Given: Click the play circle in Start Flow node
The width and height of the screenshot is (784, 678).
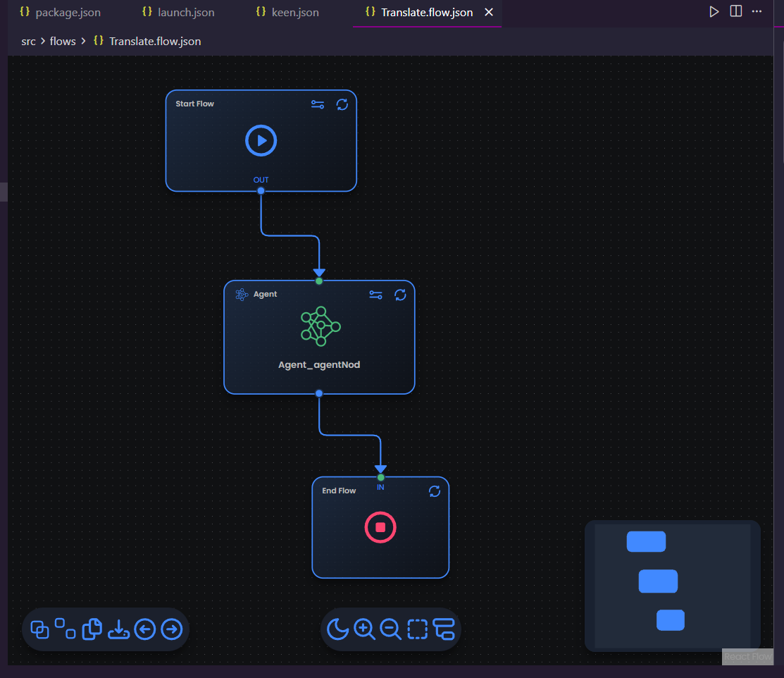Looking at the screenshot, I should (261, 140).
